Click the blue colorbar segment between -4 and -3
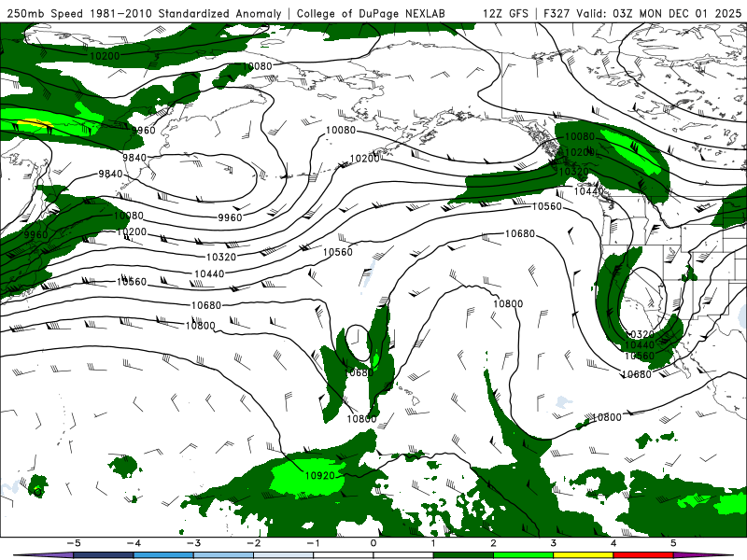This screenshot has width=747, height=560. 163,555
